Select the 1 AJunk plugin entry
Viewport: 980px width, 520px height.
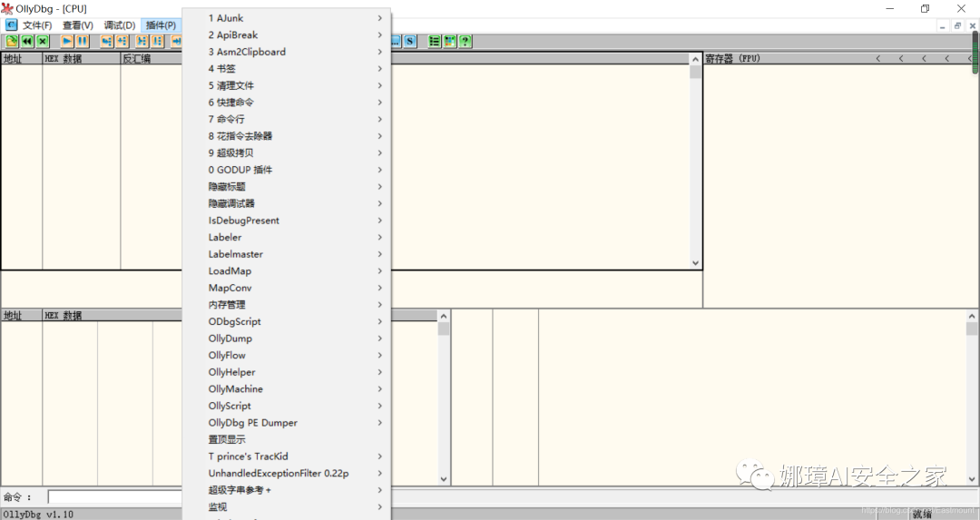coord(287,18)
